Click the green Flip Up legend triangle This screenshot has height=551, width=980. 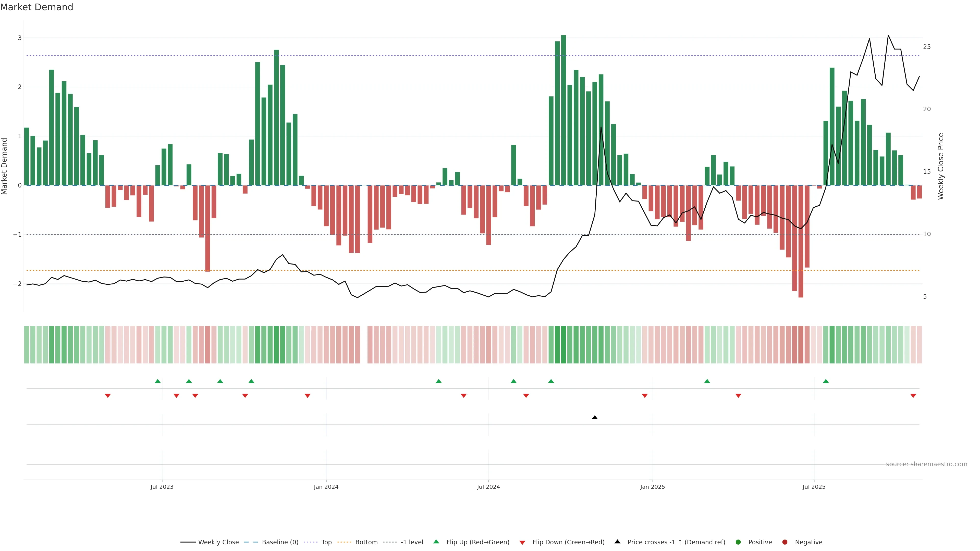[436, 542]
